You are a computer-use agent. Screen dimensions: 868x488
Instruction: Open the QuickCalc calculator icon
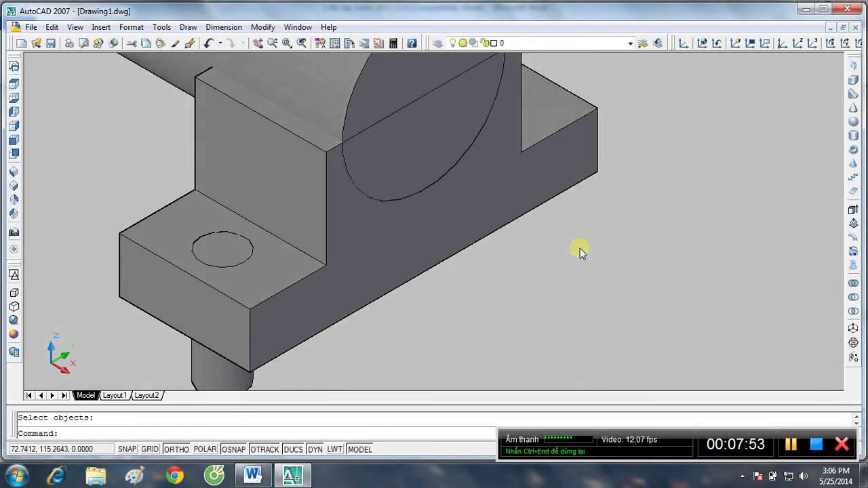(393, 43)
